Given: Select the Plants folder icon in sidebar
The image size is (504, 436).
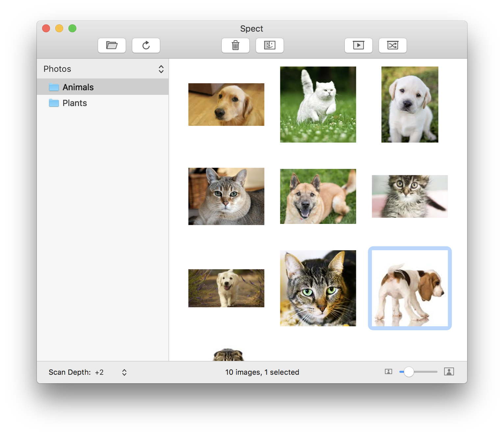Looking at the screenshot, I should pyautogui.click(x=54, y=103).
